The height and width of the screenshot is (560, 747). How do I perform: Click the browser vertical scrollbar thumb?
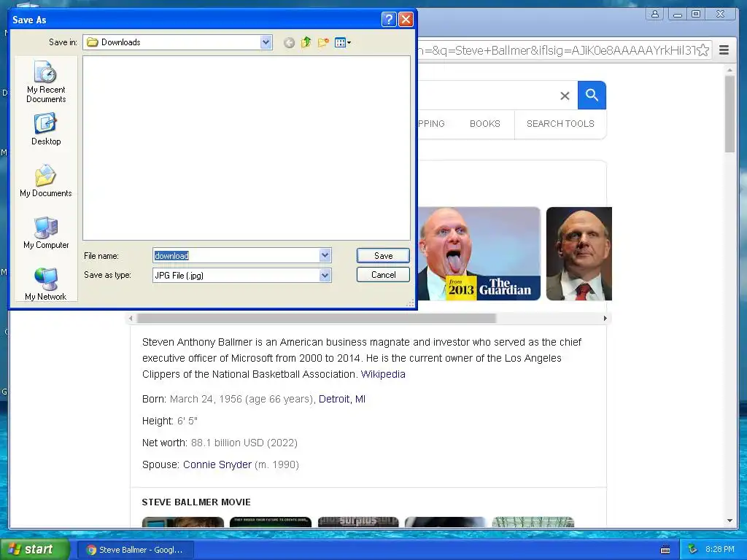tap(729, 114)
